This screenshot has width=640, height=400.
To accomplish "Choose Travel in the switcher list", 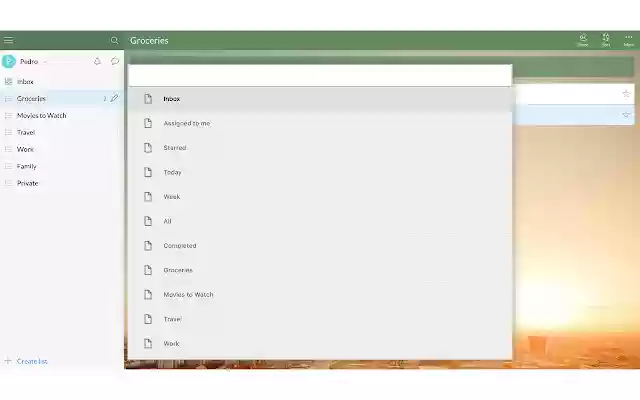I will point(320,319).
